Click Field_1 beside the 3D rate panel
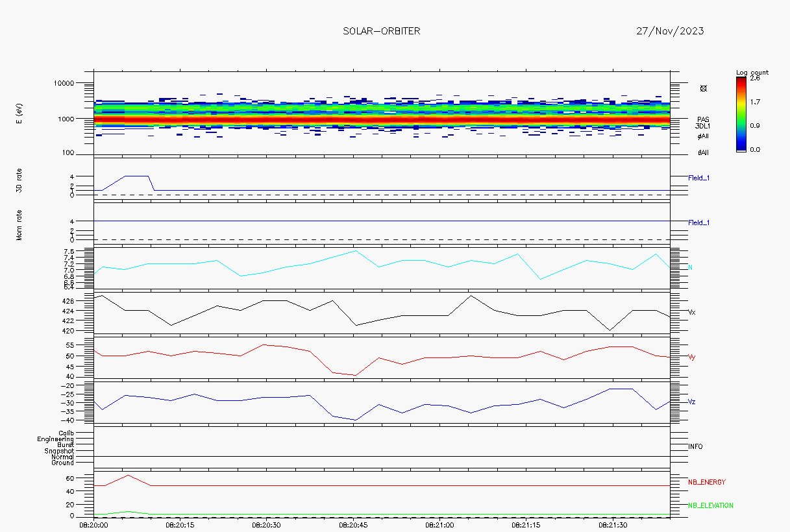Viewport: 790px width, 532px height. pyautogui.click(x=699, y=177)
